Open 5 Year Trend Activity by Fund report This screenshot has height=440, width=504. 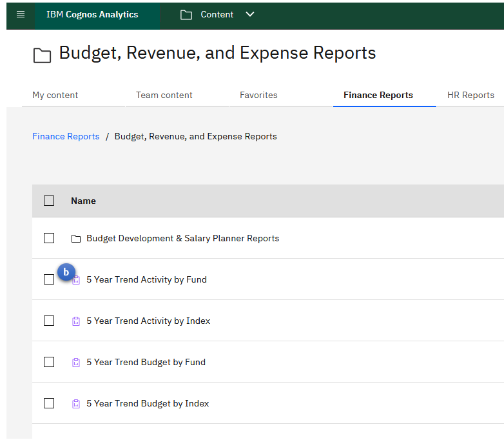146,280
